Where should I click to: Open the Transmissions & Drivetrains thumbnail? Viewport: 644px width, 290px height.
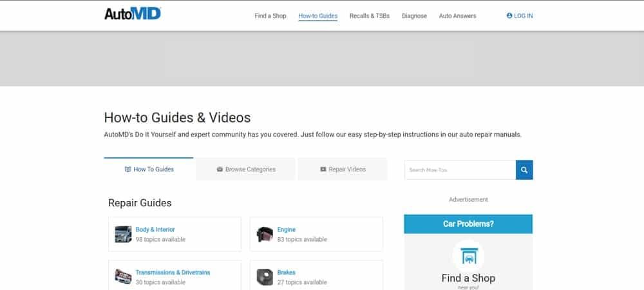[123, 277]
